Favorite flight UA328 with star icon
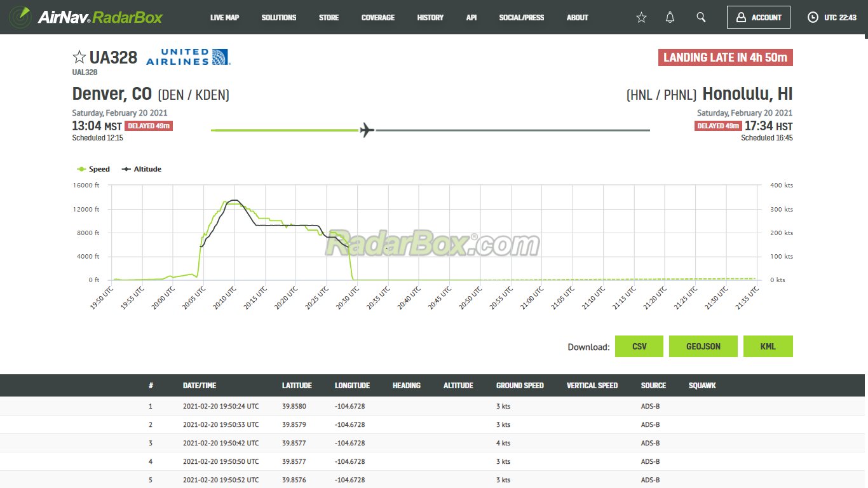 (x=79, y=57)
